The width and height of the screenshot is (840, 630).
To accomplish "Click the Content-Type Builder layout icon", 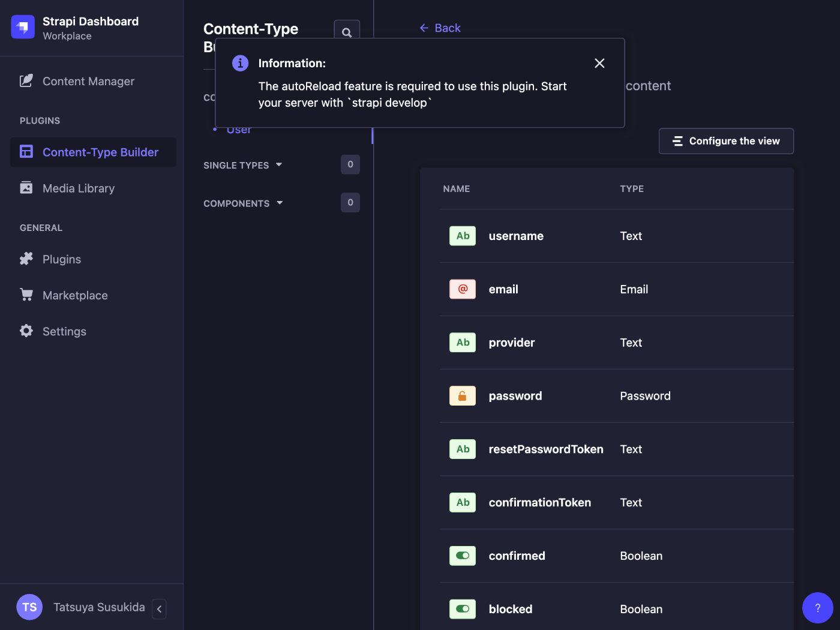I will (26, 151).
